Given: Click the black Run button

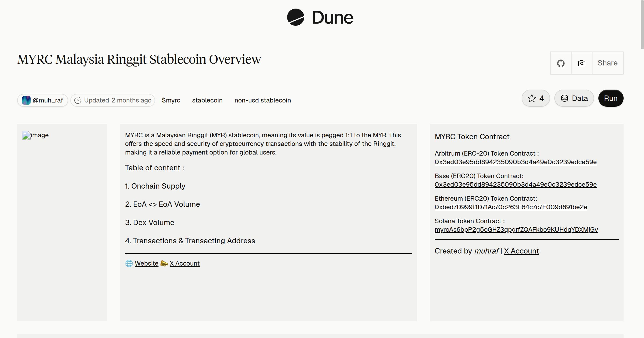Looking at the screenshot, I should [611, 98].
